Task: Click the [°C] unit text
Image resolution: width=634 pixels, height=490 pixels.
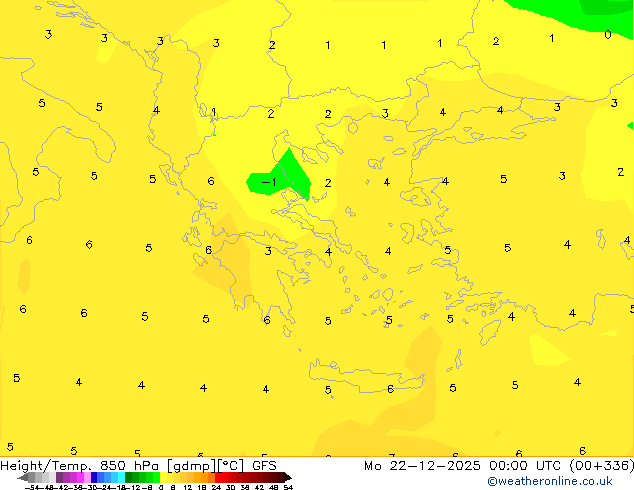Action: tap(231, 467)
